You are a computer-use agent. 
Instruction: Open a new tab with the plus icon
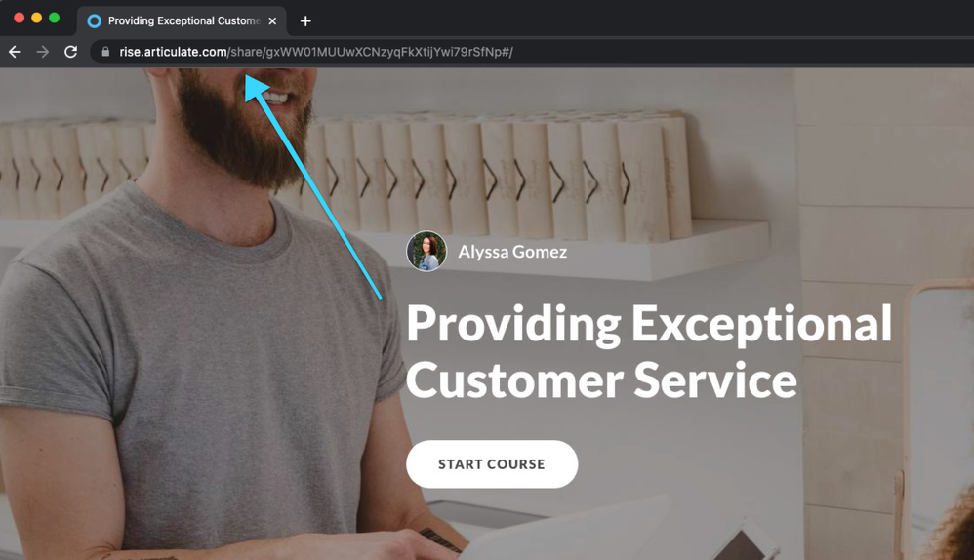coord(305,21)
